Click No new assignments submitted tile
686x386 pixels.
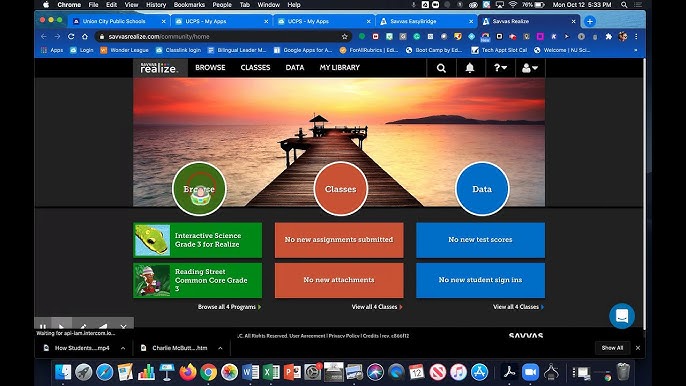[x=339, y=240]
